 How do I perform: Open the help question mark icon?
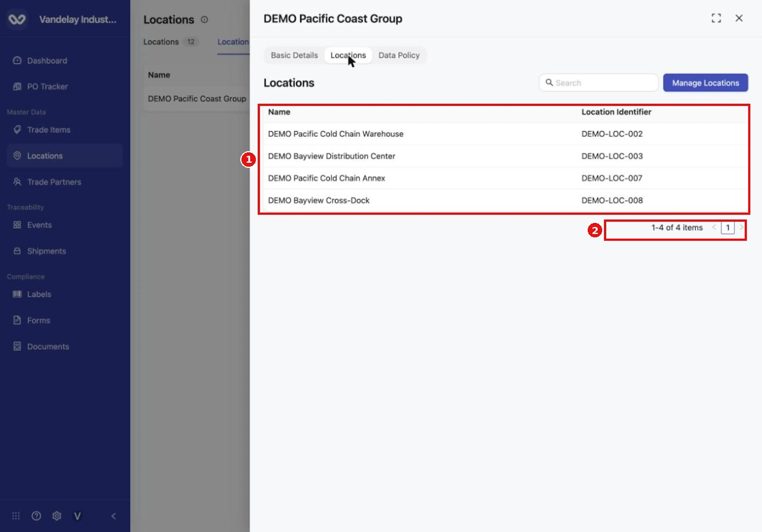[x=36, y=516]
